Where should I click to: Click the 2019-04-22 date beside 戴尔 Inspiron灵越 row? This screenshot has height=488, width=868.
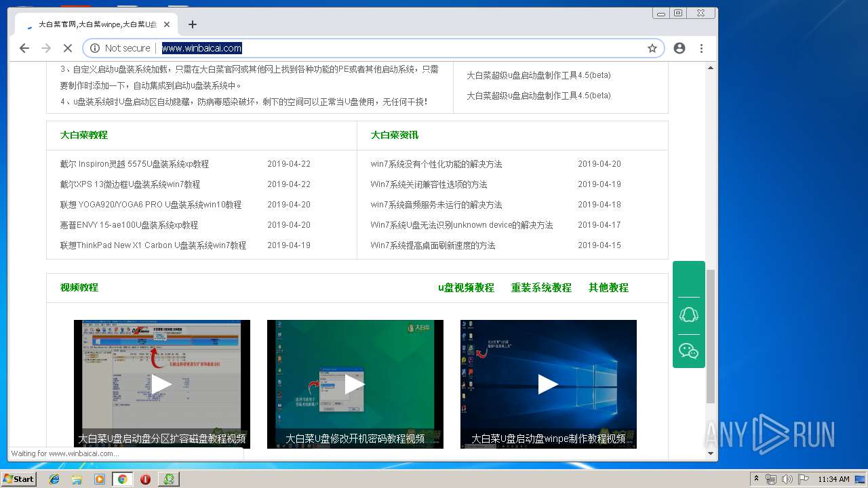pos(289,164)
